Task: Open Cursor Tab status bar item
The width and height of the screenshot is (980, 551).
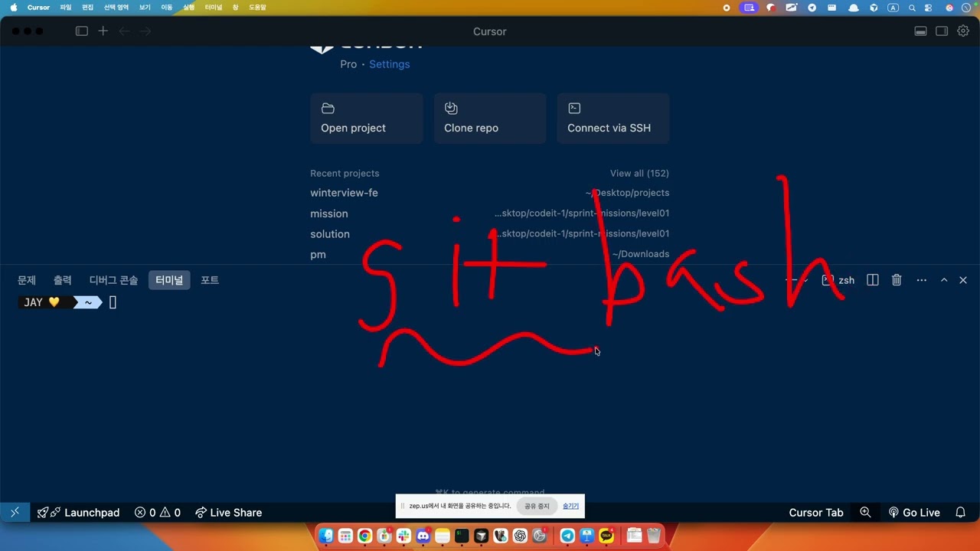Action: [x=816, y=513]
